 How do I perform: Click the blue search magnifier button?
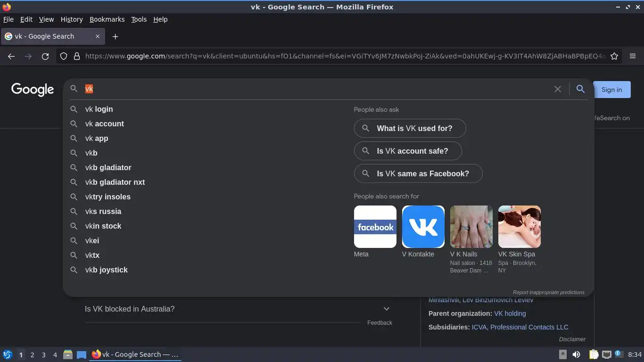coord(581,89)
